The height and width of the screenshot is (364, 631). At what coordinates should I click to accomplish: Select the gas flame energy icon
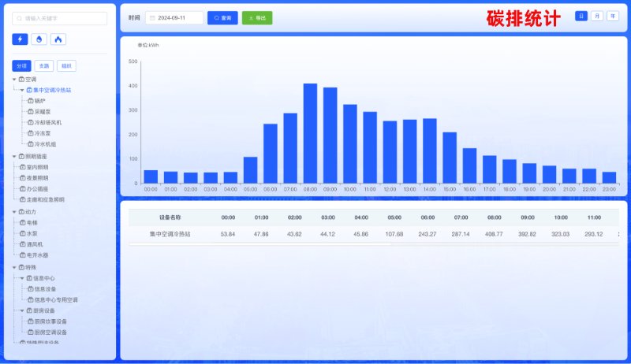tap(58, 39)
